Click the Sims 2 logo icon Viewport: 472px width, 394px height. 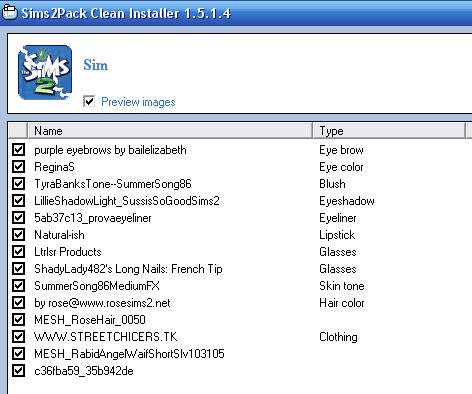click(45, 73)
